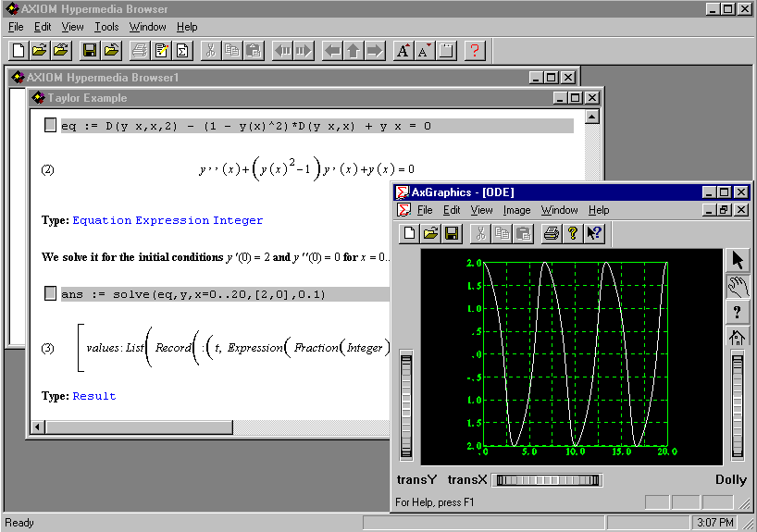Select the arrow pointer tool in AxGraphics
This screenshot has height=532, width=757.
[738, 261]
